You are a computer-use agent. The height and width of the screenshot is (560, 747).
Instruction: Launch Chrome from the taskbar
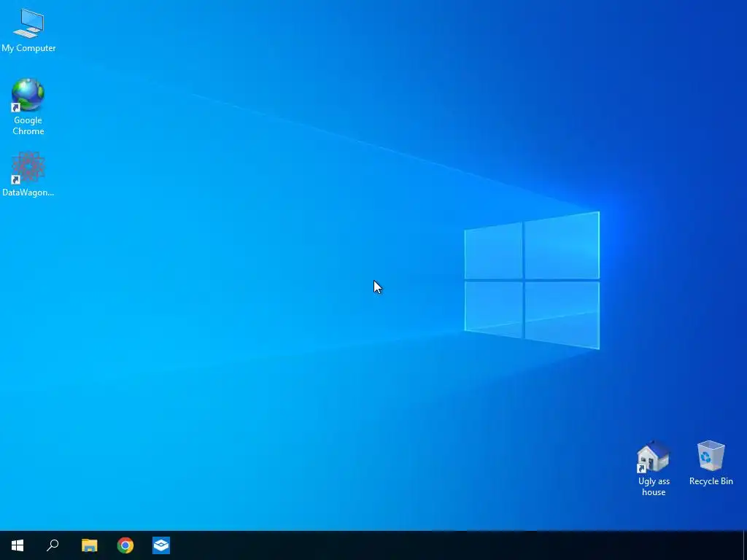pyautogui.click(x=125, y=545)
